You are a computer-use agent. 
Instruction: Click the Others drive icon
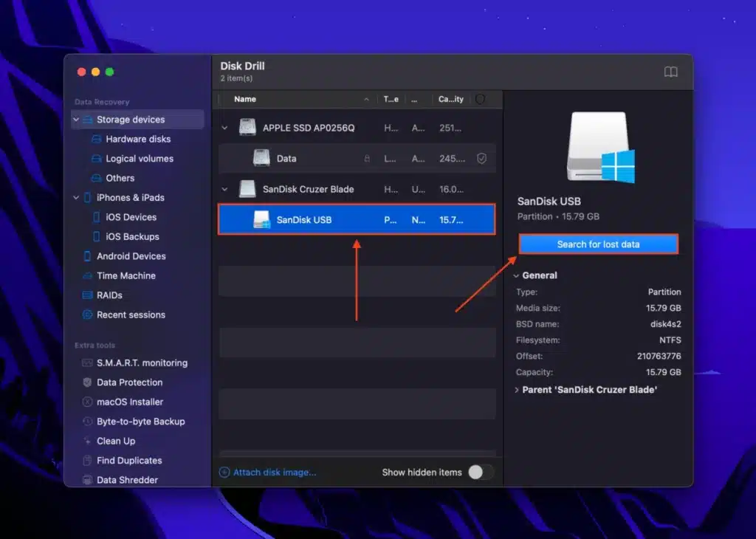pos(97,178)
